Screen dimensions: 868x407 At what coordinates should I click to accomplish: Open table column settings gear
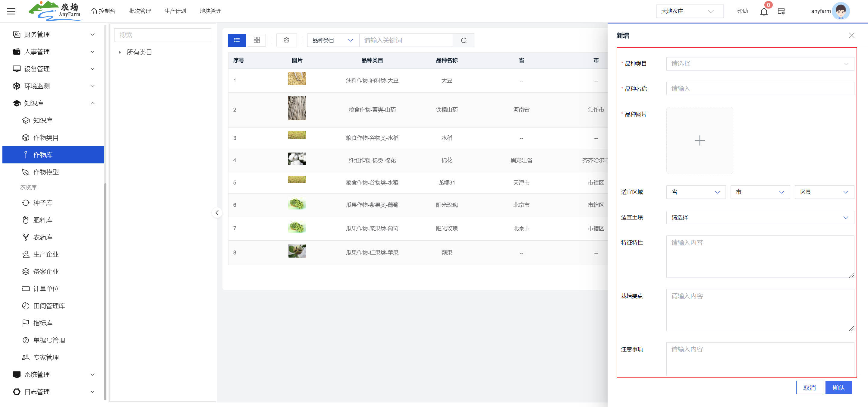286,40
